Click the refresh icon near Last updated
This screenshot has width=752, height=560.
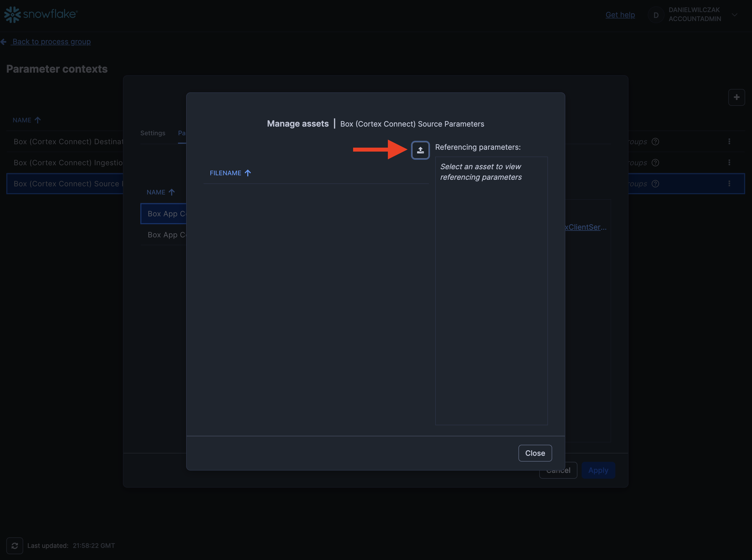point(14,546)
